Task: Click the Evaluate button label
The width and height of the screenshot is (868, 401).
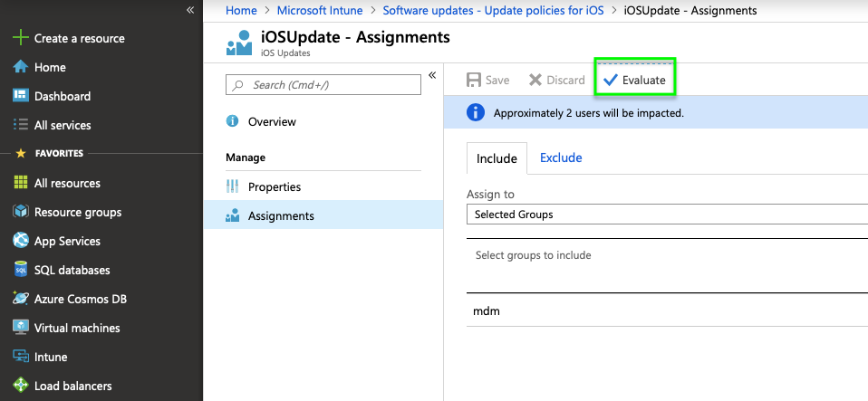Action: coord(644,81)
